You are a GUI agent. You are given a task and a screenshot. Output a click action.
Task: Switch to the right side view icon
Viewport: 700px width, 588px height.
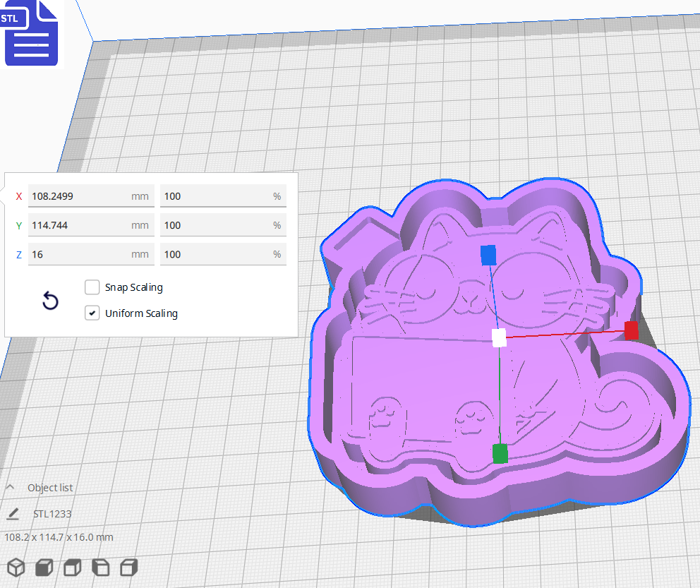tap(128, 568)
